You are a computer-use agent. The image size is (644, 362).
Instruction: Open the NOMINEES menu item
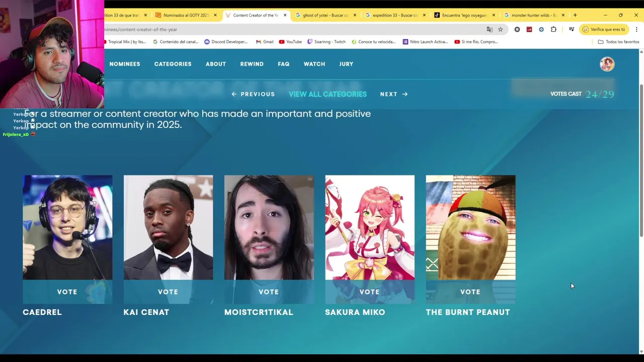coord(125,64)
